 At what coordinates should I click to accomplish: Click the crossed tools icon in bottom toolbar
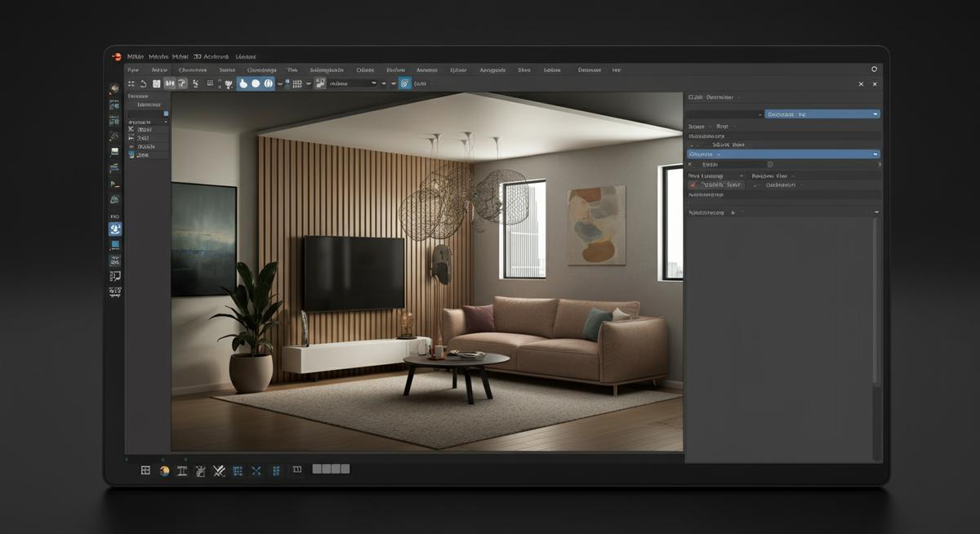tap(219, 470)
